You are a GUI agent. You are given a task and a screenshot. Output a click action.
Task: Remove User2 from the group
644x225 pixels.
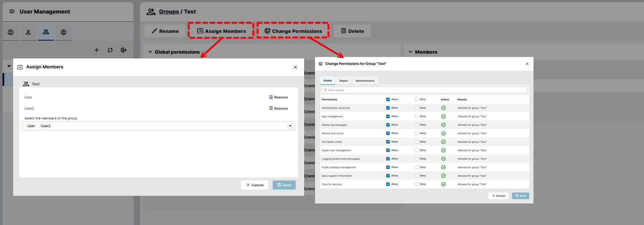click(x=279, y=108)
